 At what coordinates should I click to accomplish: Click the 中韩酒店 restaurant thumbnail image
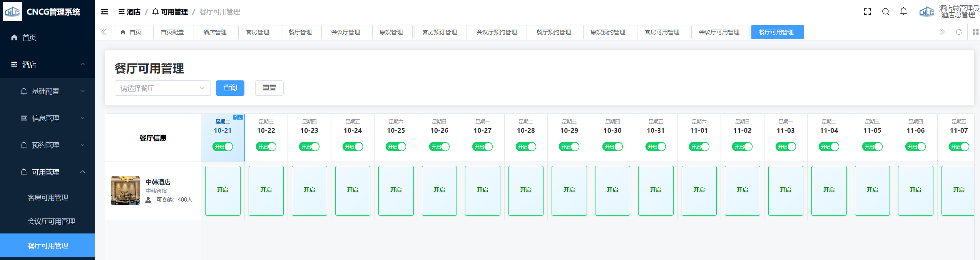125,190
